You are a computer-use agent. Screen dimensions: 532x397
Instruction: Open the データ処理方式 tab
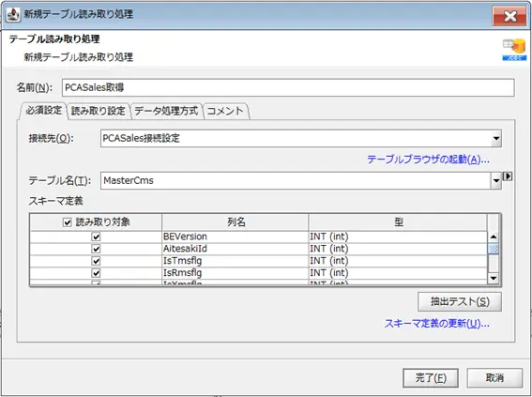coord(166,111)
